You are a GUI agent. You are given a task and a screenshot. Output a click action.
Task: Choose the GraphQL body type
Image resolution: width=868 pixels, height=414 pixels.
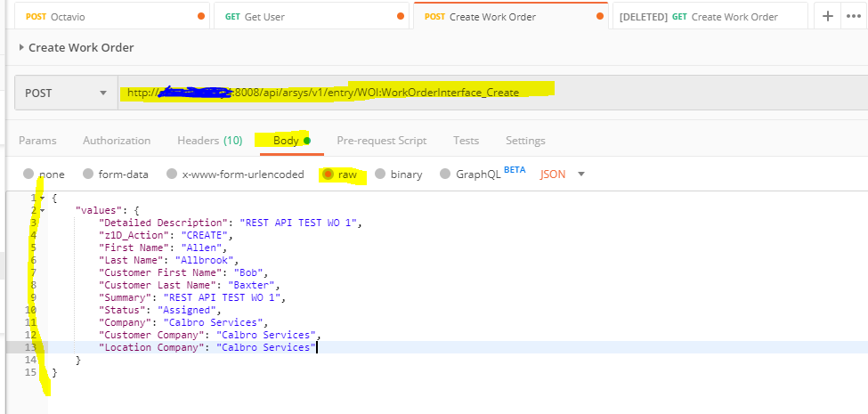(447, 175)
